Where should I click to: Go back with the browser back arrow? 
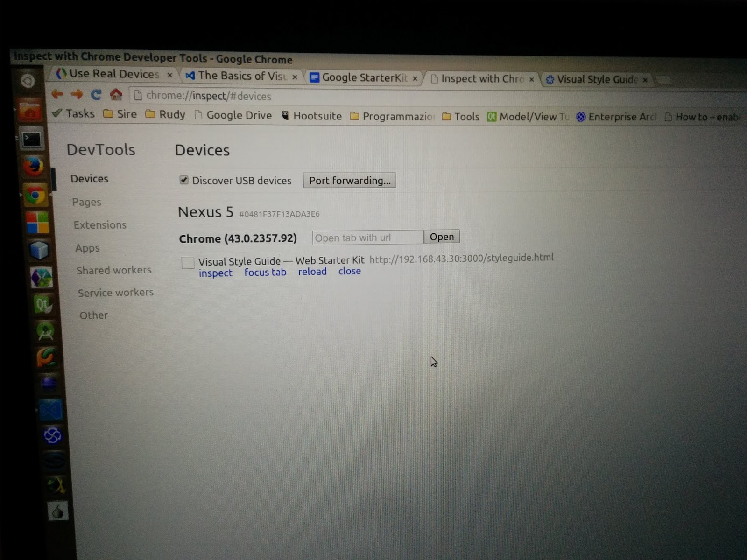pos(57,94)
